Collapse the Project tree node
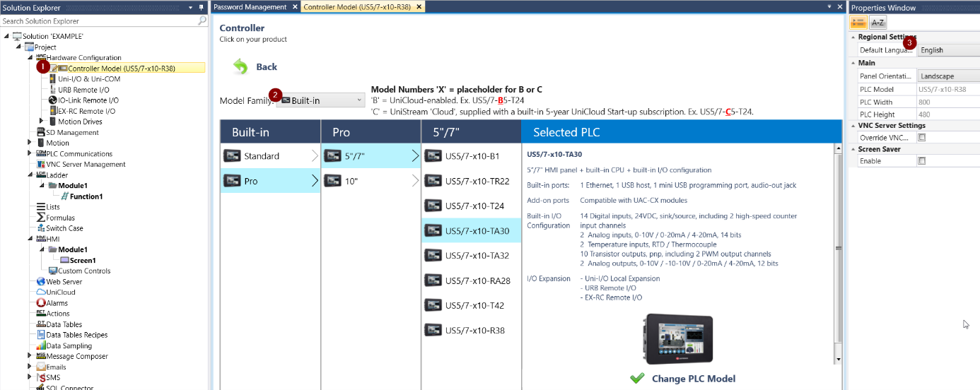The width and height of the screenshot is (980, 390). 18,47
